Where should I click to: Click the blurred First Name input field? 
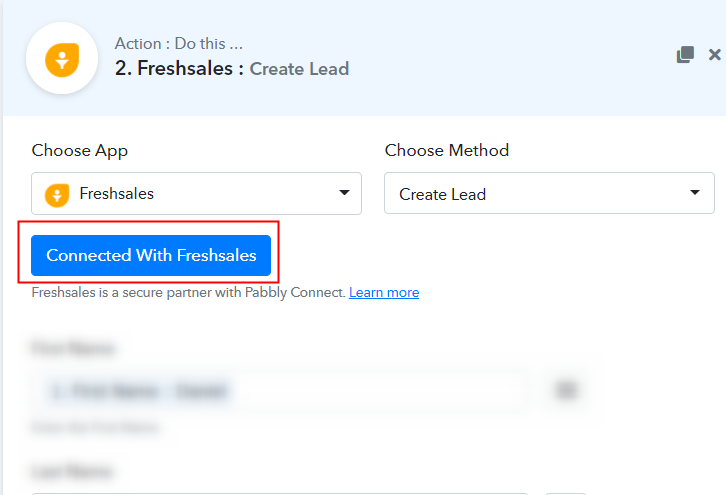280,391
